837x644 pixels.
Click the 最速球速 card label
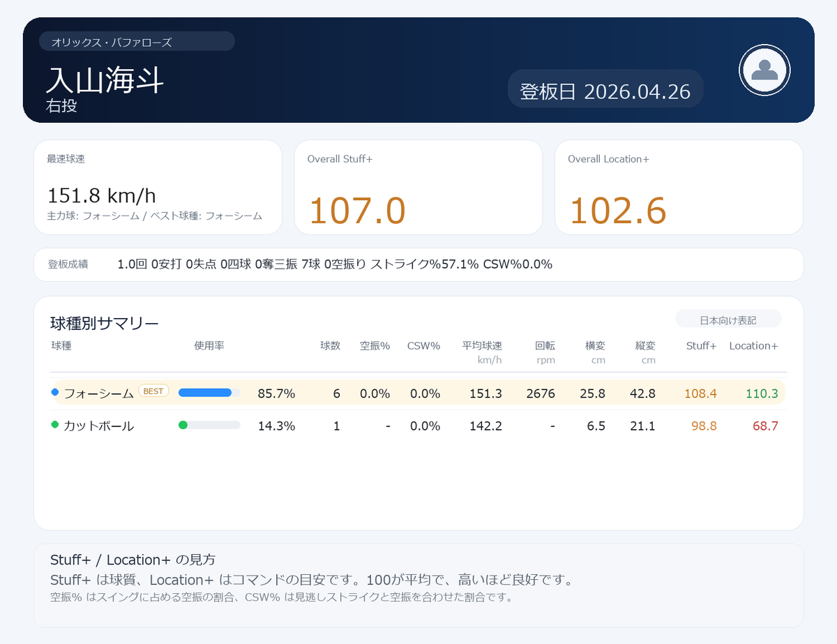66,159
